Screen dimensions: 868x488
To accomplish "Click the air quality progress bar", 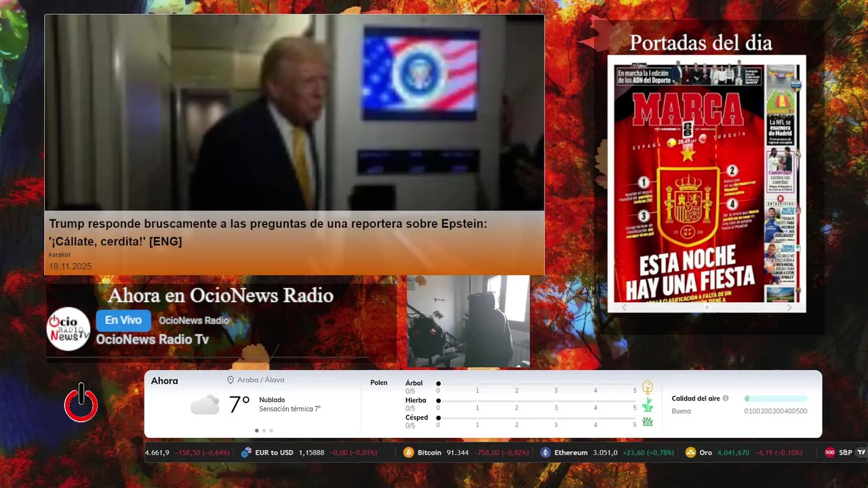I will (776, 399).
